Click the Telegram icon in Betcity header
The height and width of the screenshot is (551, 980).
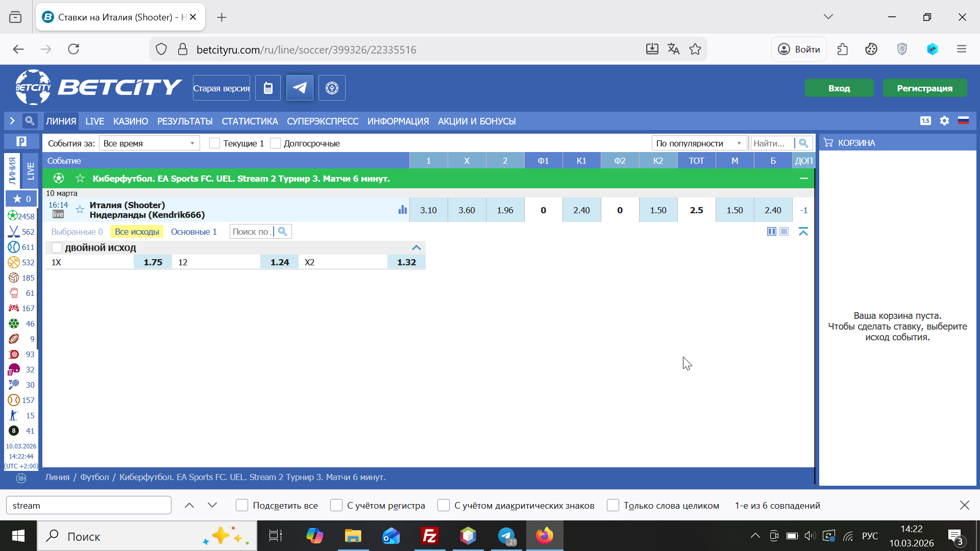pyautogui.click(x=300, y=88)
